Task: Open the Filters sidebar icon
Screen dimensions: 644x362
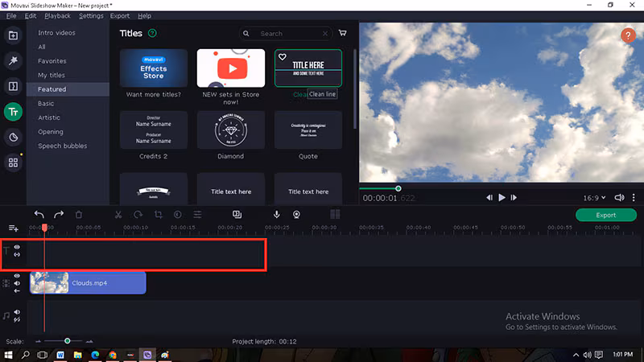Action: coord(13,61)
